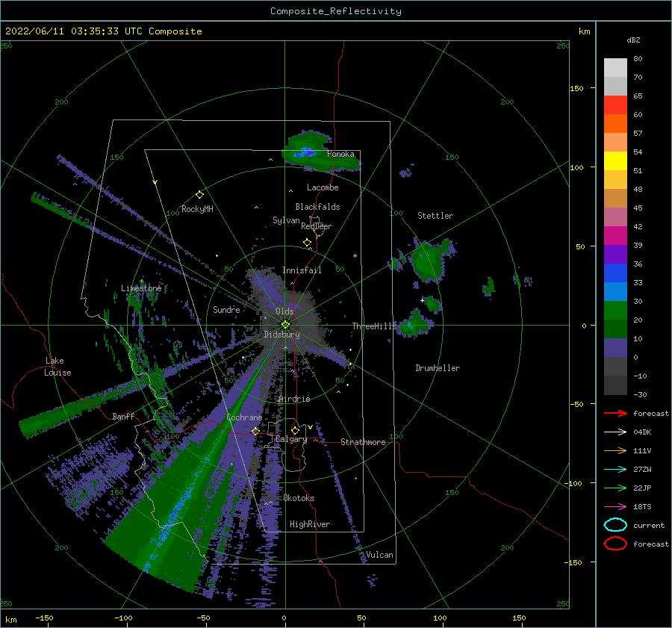The image size is (672, 628).
Task: Click the red forecast arrow in legend
Action: pyautogui.click(x=615, y=413)
